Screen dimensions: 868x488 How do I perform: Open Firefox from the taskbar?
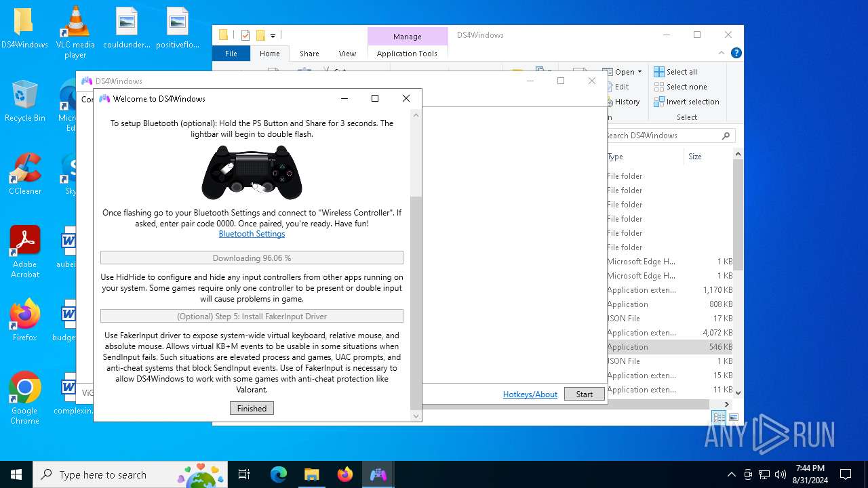(x=344, y=474)
